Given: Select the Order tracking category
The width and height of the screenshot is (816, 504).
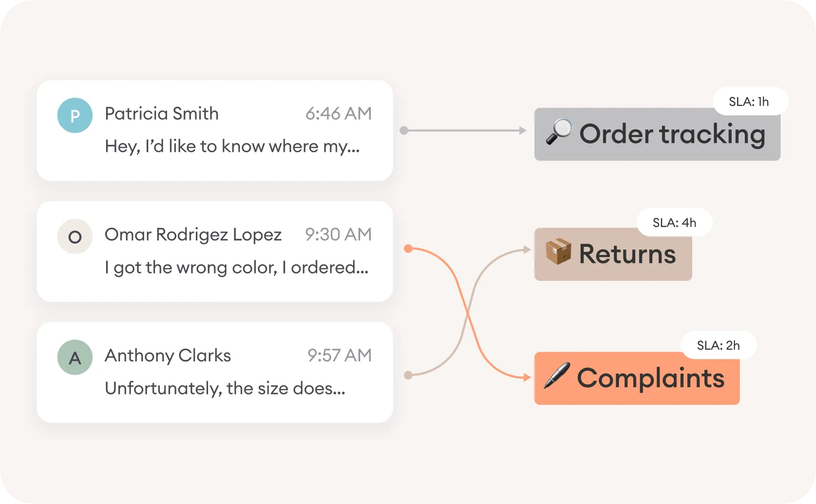Looking at the screenshot, I should [x=672, y=135].
